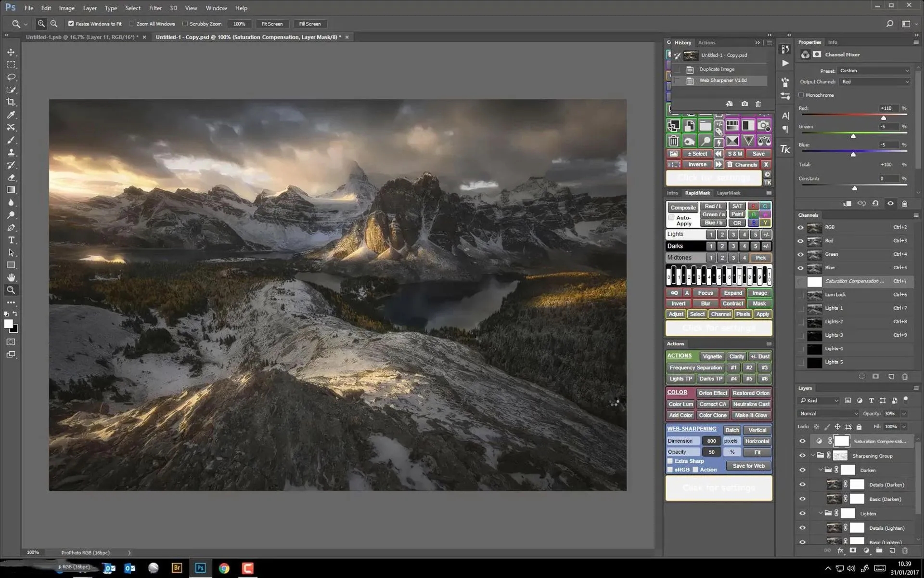The height and width of the screenshot is (578, 924).
Task: Click the Actions tab
Action: [x=706, y=42]
